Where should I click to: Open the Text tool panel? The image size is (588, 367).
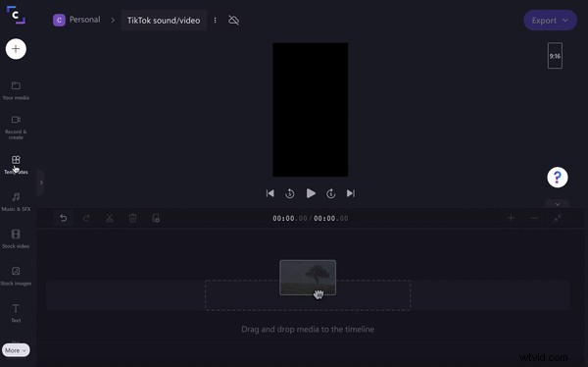click(16, 313)
